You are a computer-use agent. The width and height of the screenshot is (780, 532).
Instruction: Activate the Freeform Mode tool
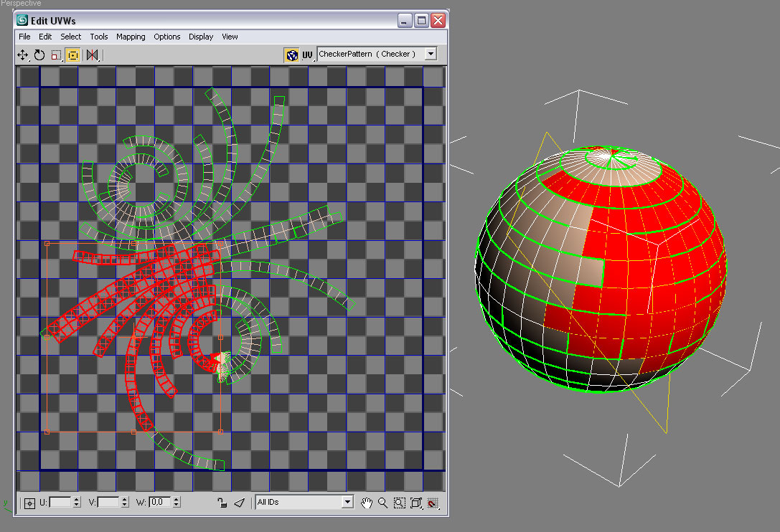[x=72, y=54]
